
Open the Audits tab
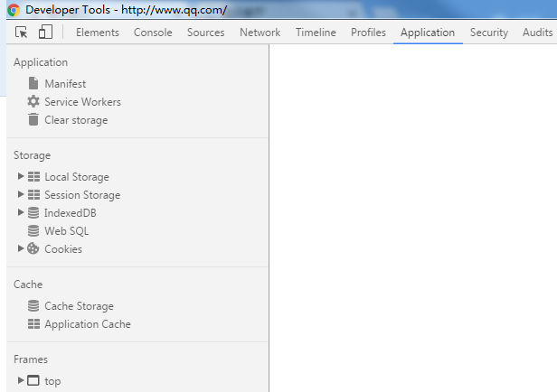point(537,33)
